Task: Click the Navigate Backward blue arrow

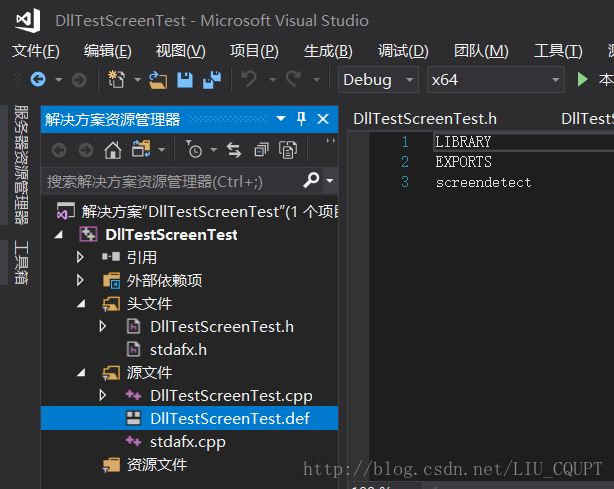Action: [x=38, y=79]
